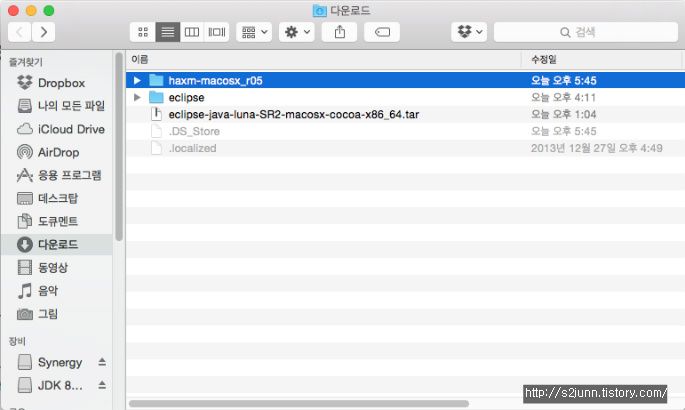685x410 pixels.
Task: Click the tar file document icon
Action: pos(156,114)
